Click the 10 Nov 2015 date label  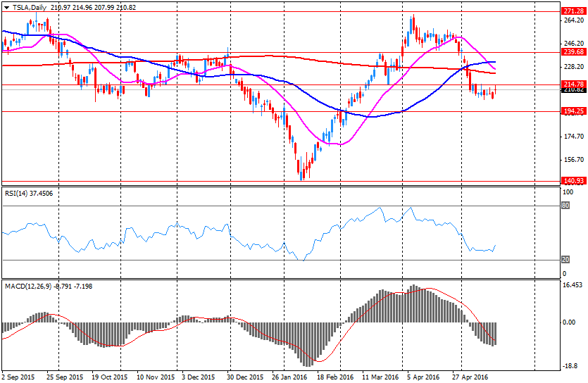(156, 377)
